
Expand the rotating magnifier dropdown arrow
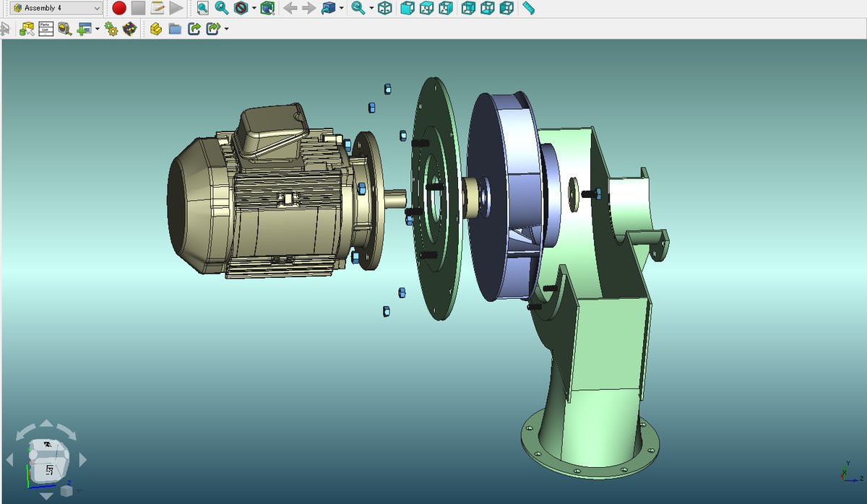[371, 9]
